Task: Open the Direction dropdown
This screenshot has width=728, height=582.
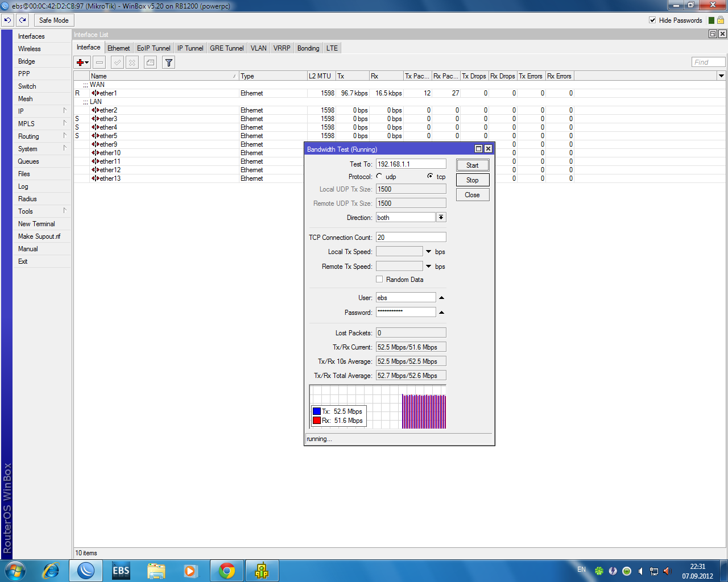Action: click(441, 217)
